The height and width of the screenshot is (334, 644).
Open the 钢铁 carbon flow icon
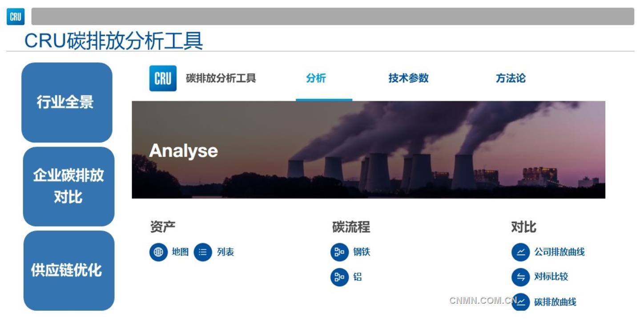click(x=339, y=252)
